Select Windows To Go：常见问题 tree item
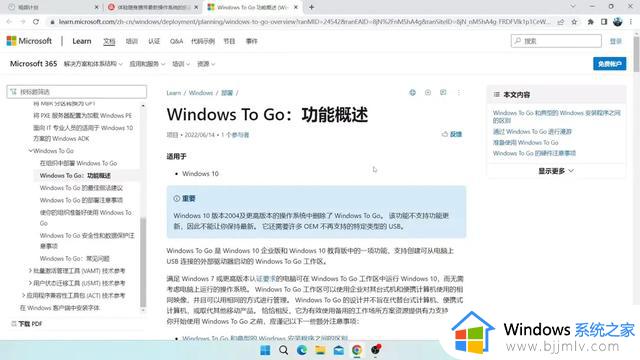This screenshot has height=360, width=640. [x=74, y=258]
